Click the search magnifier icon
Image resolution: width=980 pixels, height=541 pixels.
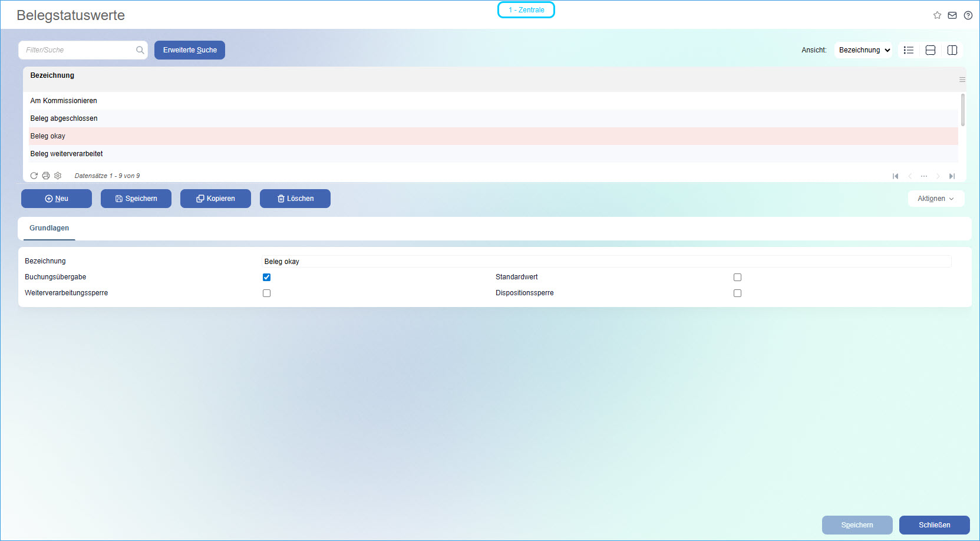pos(140,50)
